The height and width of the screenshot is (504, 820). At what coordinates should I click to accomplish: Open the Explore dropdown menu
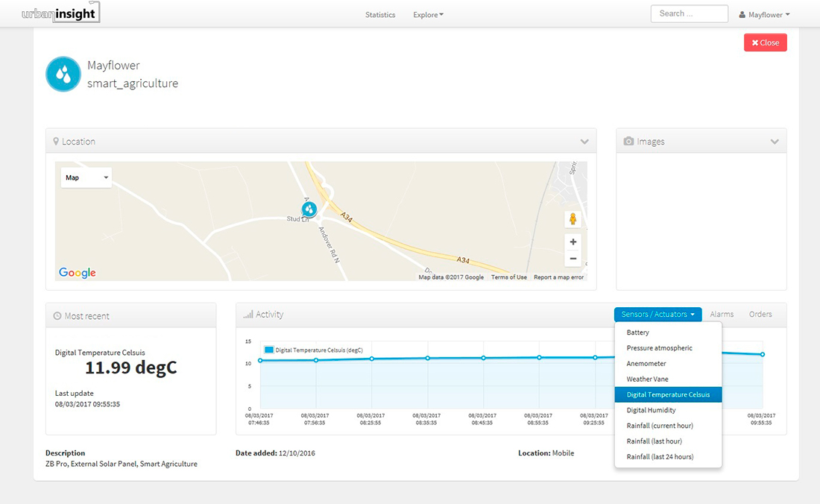(x=428, y=15)
